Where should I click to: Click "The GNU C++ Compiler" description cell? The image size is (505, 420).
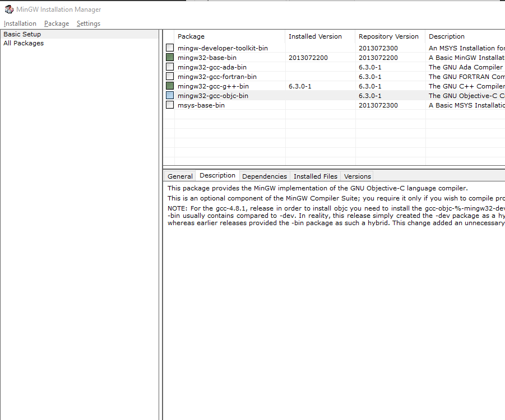click(466, 86)
